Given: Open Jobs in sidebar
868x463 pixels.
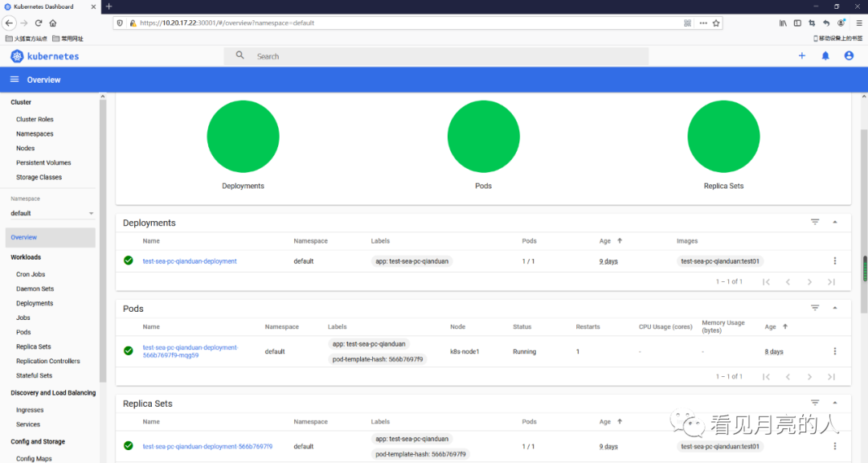Looking at the screenshot, I should click(x=23, y=318).
